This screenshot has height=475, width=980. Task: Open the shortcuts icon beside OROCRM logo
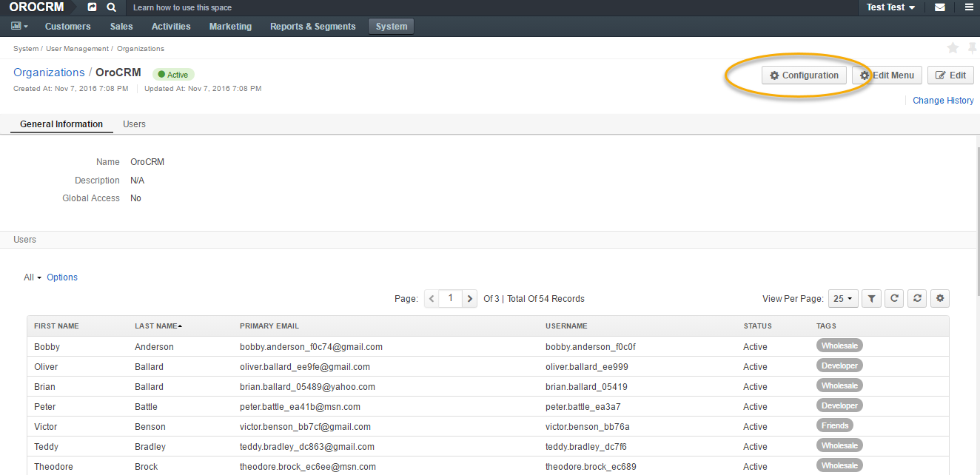point(92,7)
